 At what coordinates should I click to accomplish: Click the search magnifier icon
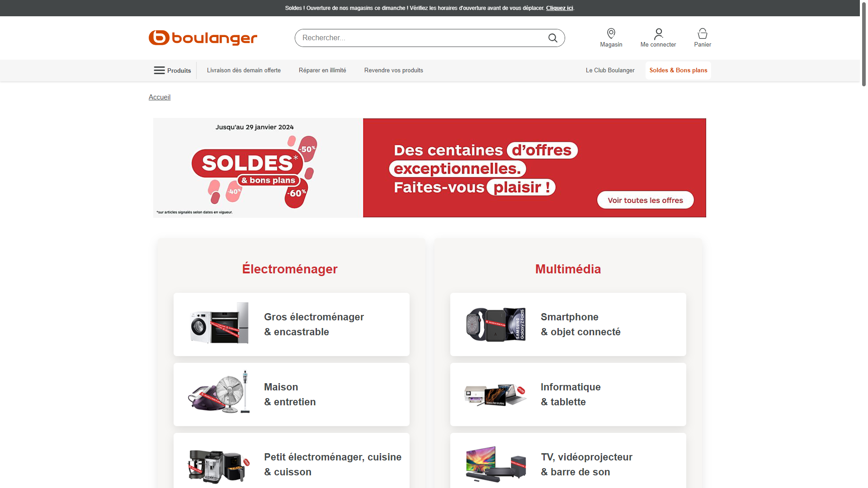[x=552, y=38]
